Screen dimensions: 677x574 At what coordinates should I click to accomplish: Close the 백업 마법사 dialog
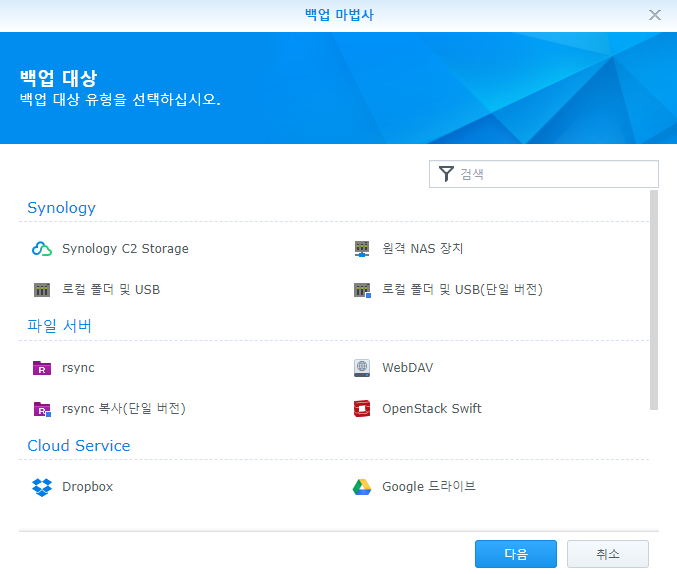(x=655, y=15)
